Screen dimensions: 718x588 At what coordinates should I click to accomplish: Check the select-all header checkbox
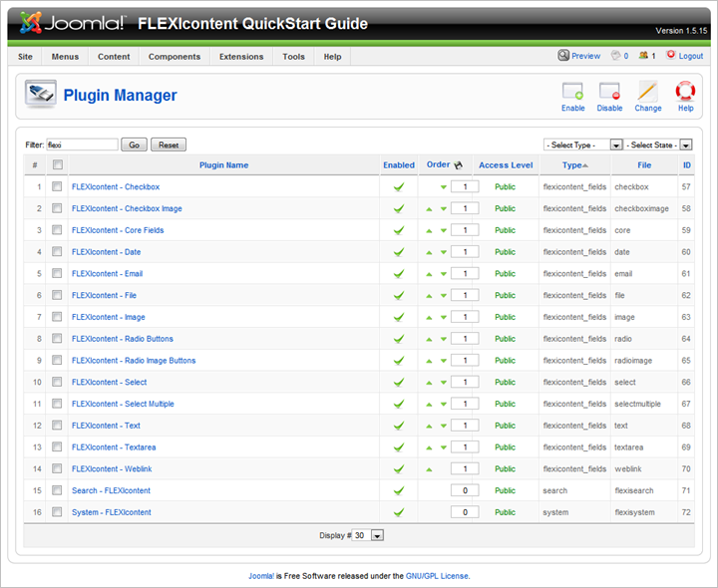pyautogui.click(x=58, y=164)
